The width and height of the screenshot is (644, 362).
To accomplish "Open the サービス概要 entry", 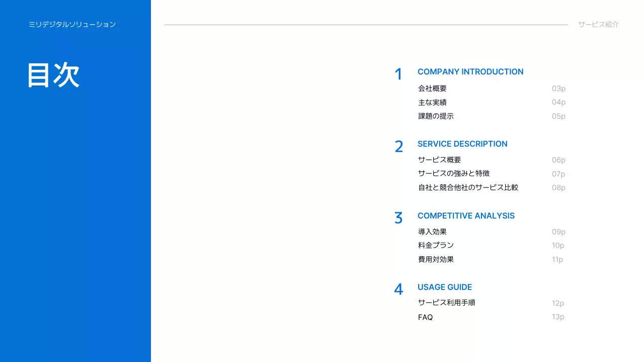I will [439, 160].
